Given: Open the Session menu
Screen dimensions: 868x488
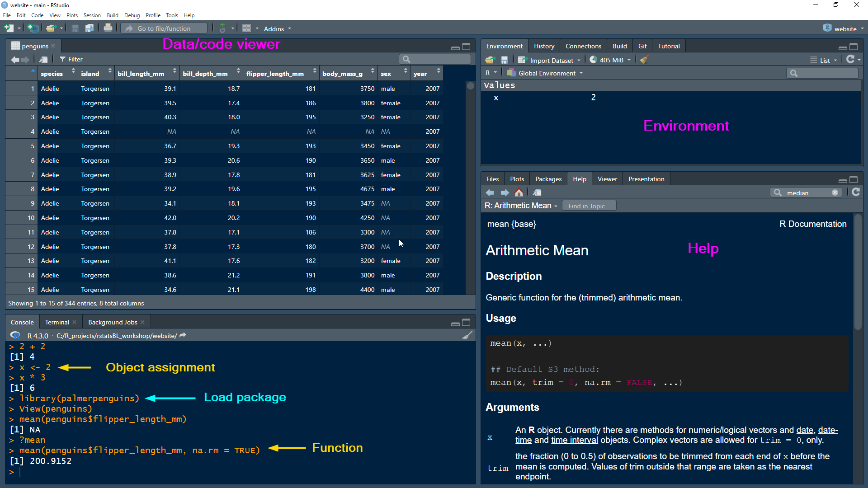Looking at the screenshot, I should (92, 15).
